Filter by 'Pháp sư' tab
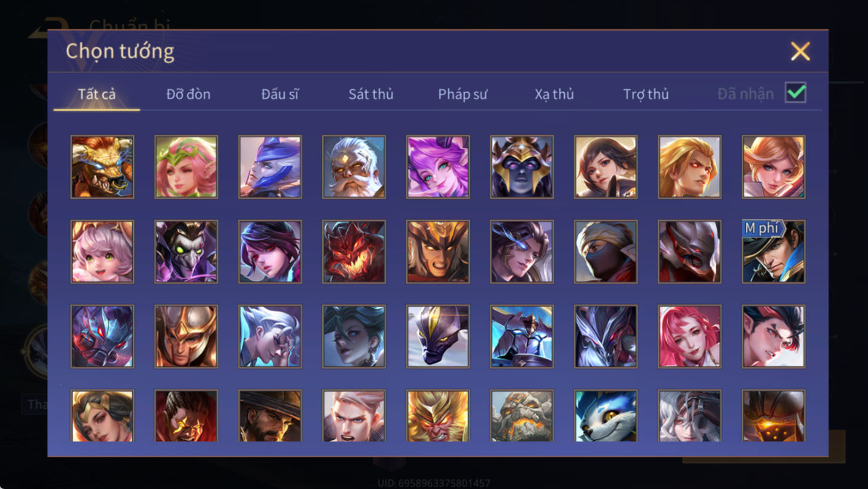Viewport: 868px width, 489px height. 463,94
